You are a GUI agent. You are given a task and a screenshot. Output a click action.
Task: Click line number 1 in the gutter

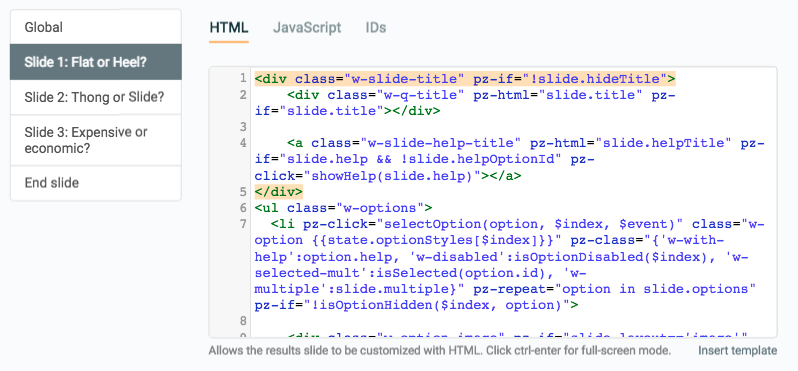click(x=243, y=79)
